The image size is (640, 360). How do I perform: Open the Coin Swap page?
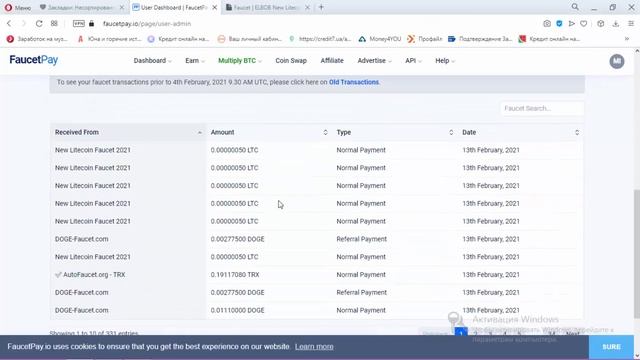pos(291,60)
